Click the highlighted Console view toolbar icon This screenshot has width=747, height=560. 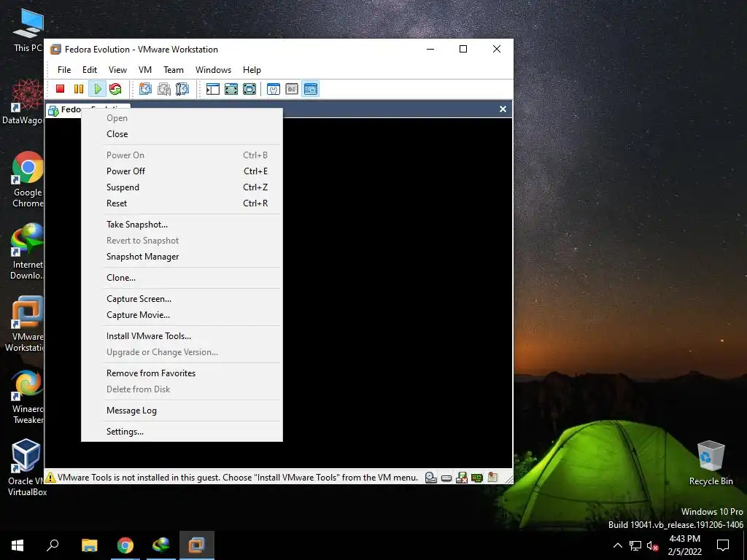pyautogui.click(x=311, y=88)
